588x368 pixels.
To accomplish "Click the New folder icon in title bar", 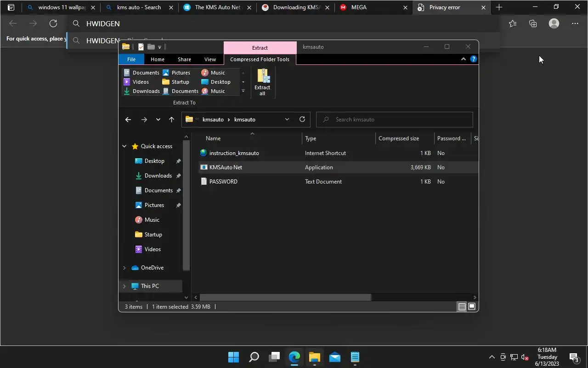I will point(151,47).
